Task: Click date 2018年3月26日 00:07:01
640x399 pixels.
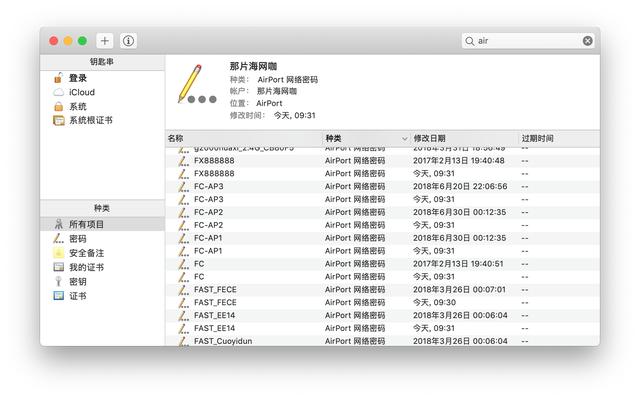Action: 459,290
